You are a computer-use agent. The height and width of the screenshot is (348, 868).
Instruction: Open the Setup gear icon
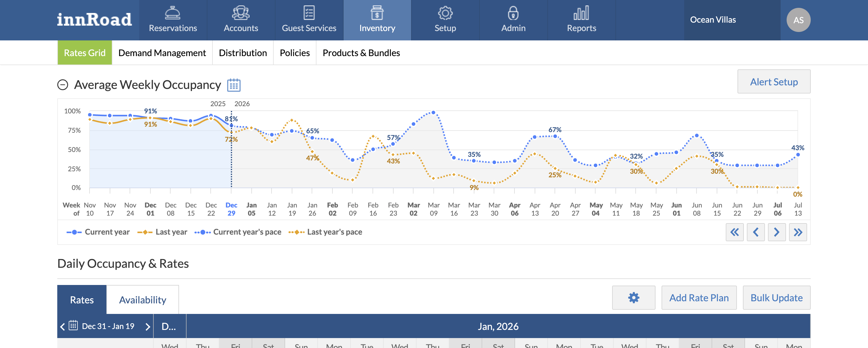point(445,14)
